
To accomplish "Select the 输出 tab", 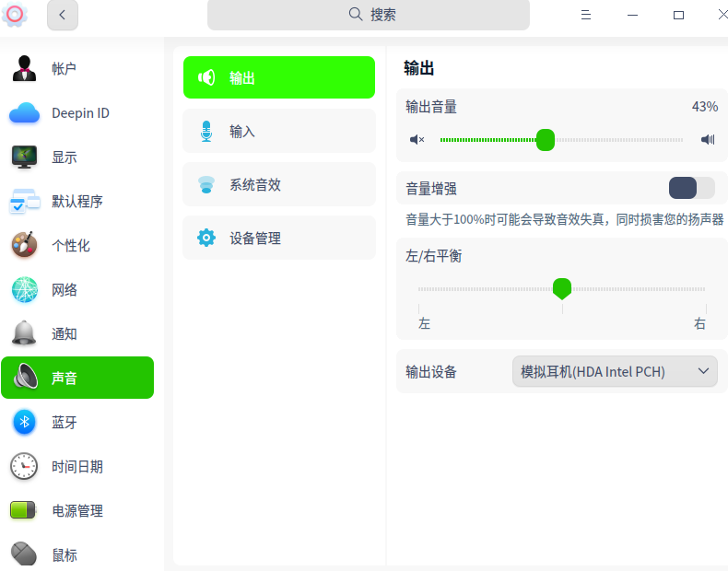I will coord(279,77).
